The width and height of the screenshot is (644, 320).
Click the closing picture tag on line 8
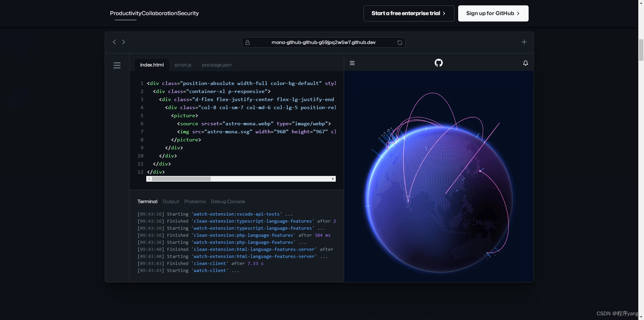pos(186,140)
